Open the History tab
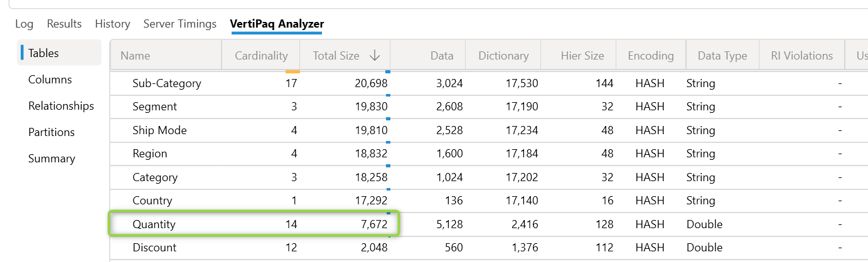868x262 pixels. pyautogui.click(x=112, y=24)
